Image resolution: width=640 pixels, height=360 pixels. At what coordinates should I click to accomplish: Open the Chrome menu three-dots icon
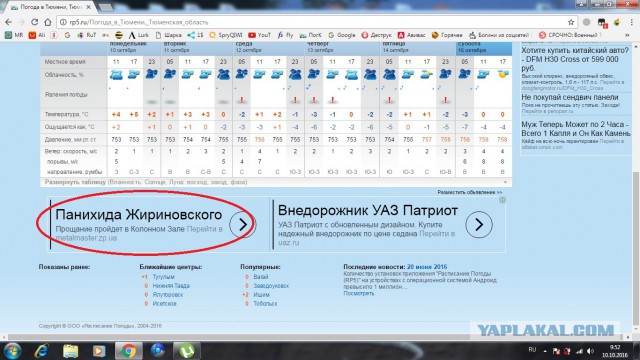(x=631, y=22)
